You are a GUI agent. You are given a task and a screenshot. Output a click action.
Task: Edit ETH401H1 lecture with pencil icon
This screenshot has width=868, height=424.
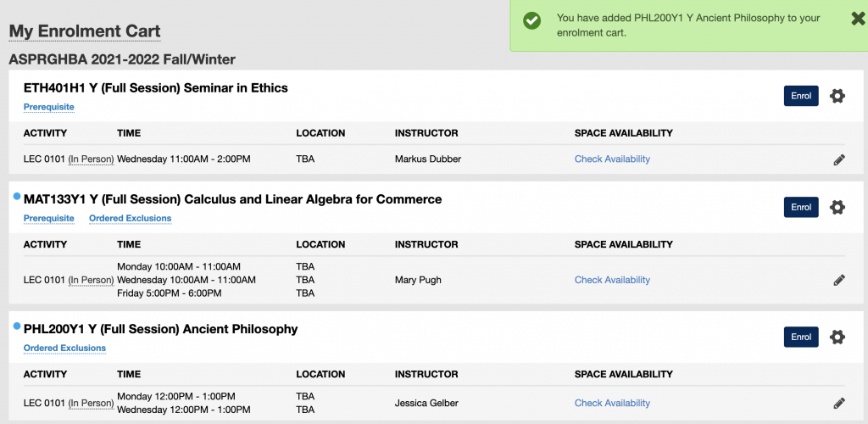click(x=839, y=159)
